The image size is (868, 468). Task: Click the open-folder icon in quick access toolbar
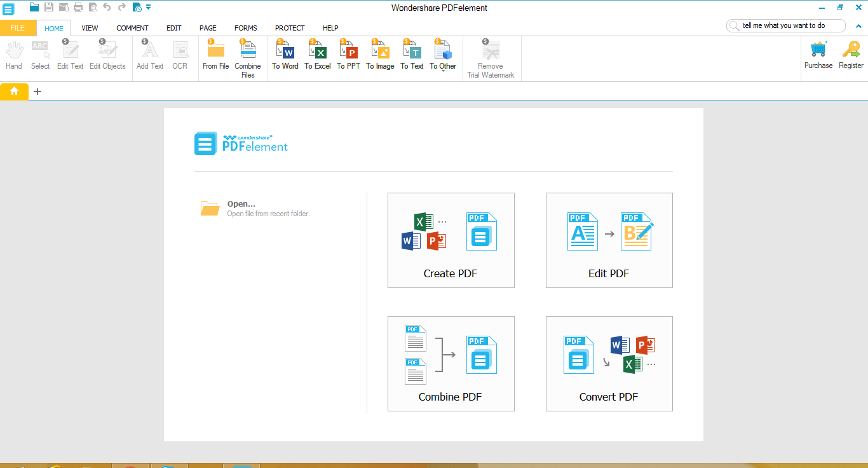[34, 8]
